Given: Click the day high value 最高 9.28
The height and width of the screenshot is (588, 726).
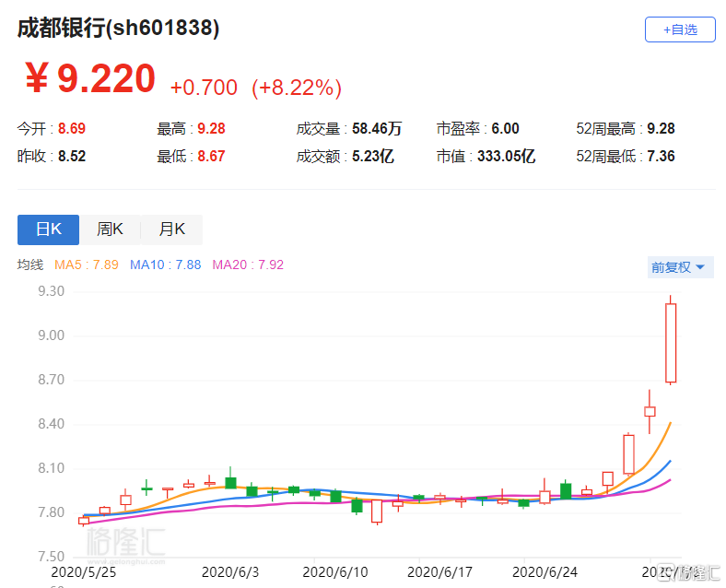Looking at the screenshot, I should [x=211, y=128].
